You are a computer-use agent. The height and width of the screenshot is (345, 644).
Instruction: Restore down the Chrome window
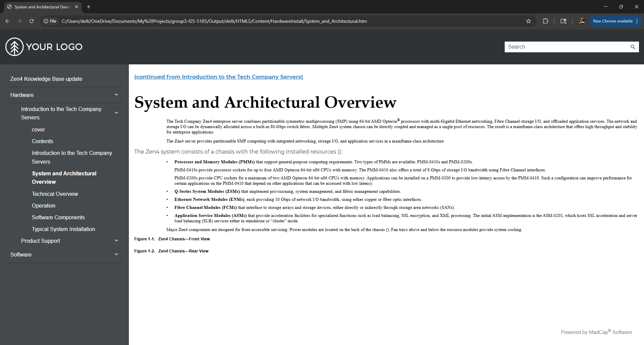coord(621,7)
